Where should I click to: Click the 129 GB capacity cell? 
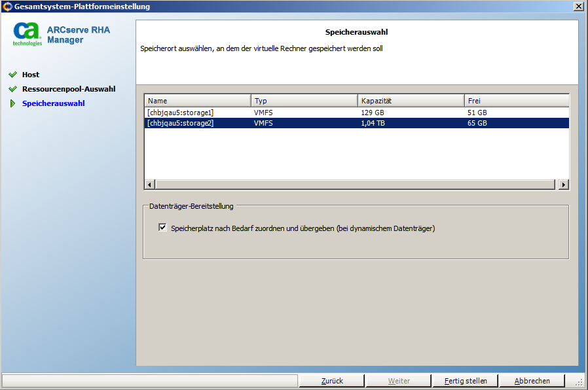pyautogui.click(x=373, y=113)
